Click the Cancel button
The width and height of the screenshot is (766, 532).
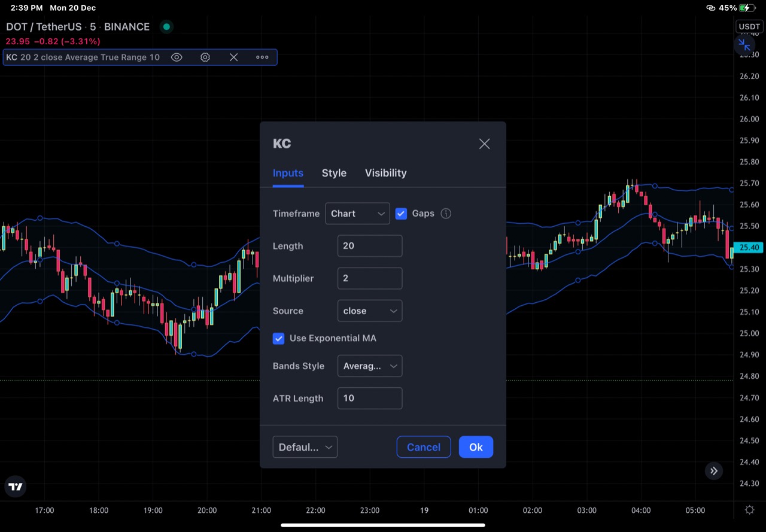tap(424, 447)
